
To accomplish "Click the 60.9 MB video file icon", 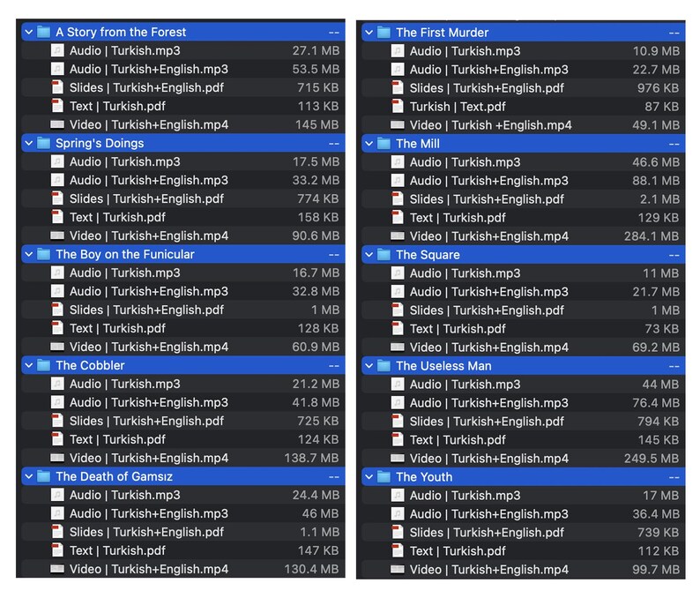I will (57, 347).
